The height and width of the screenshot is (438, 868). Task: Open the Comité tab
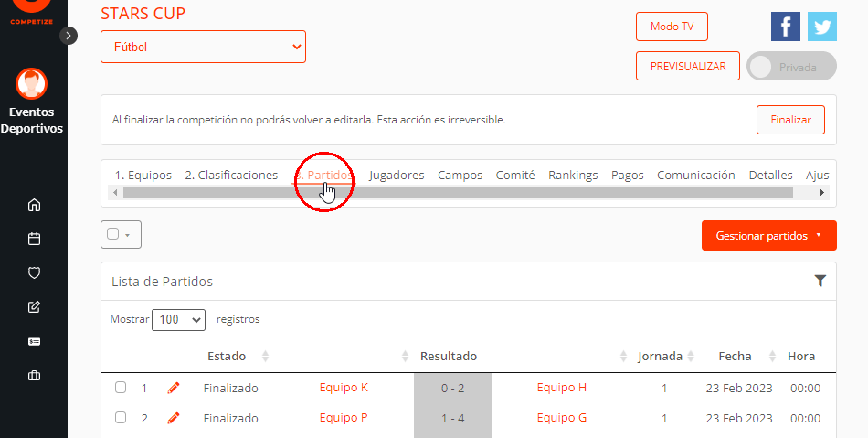(515, 175)
